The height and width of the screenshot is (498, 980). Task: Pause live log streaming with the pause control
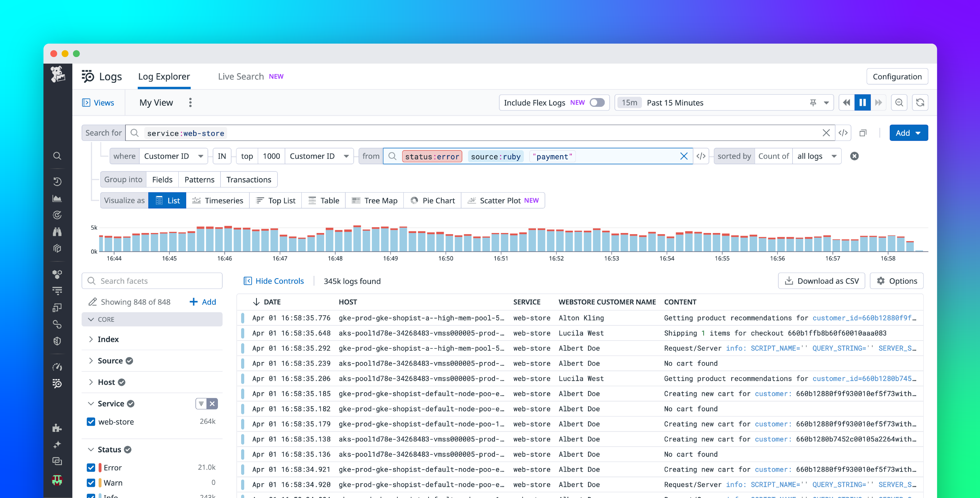click(x=862, y=102)
